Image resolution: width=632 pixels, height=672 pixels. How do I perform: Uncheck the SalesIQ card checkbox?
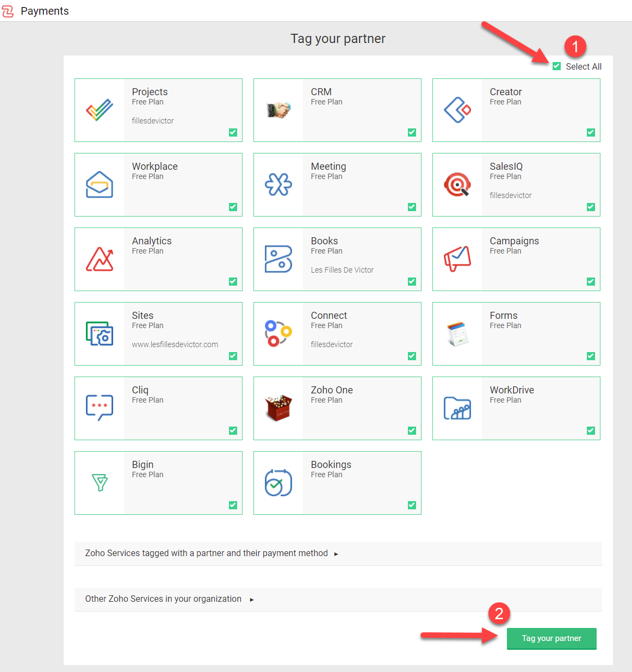click(591, 207)
